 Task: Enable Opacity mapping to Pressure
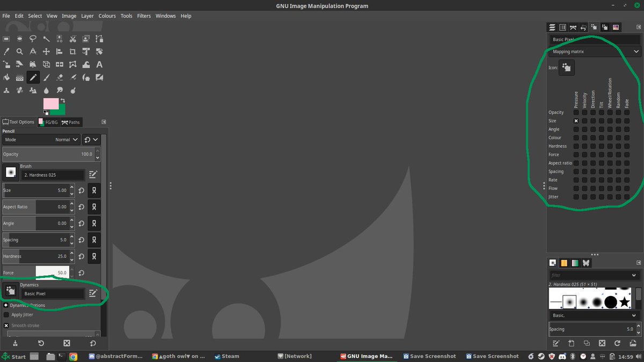click(x=576, y=113)
